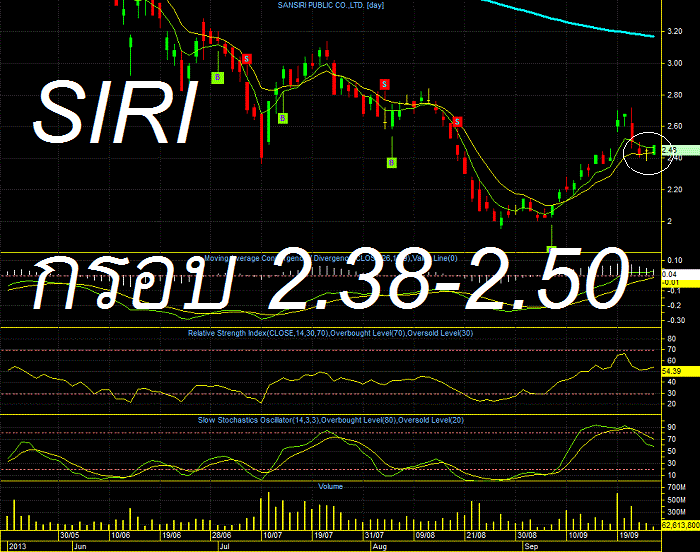Click the red S sell marker in mid-August

[457, 121]
